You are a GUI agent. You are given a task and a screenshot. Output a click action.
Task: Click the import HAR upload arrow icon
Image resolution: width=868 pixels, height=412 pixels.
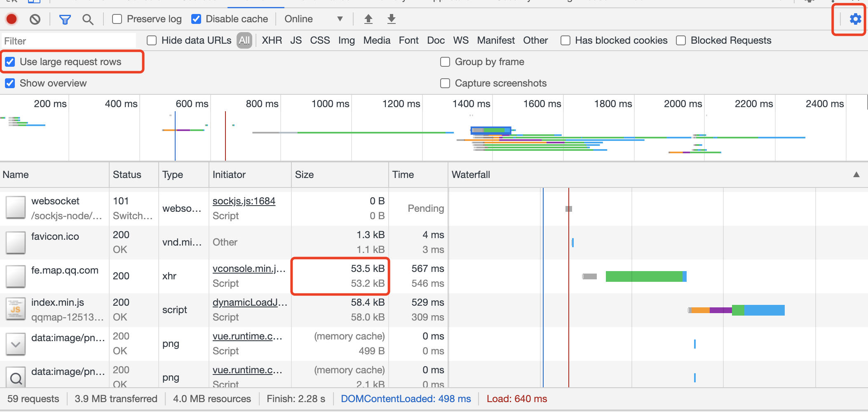pos(368,19)
